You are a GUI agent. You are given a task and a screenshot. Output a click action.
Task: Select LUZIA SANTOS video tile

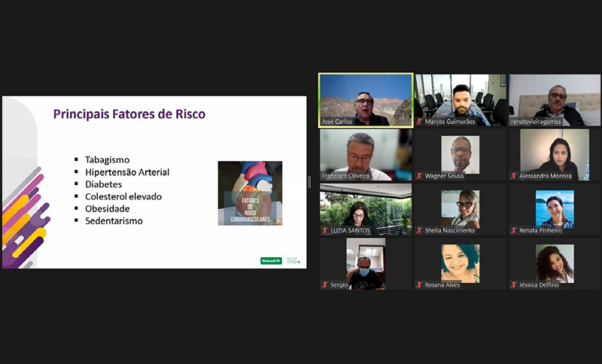click(366, 209)
